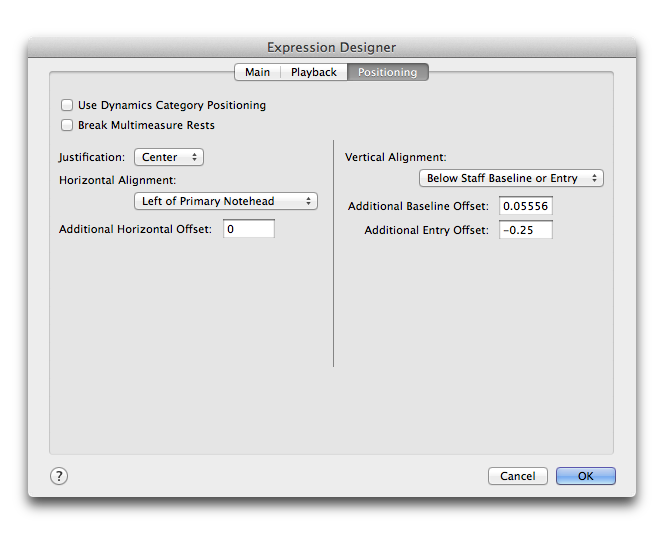This screenshot has height=533, width=664.
Task: Click the Justification label text
Action: coord(92,157)
